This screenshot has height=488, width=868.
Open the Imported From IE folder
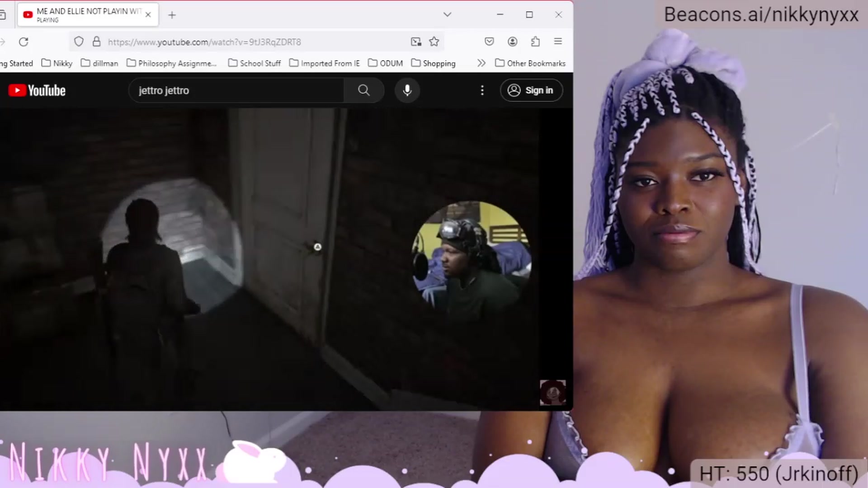(x=325, y=63)
